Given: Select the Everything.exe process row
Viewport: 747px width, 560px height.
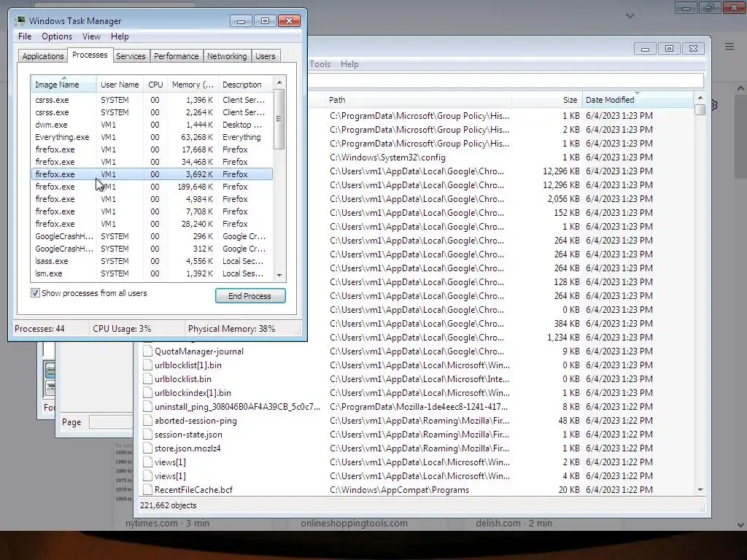Looking at the screenshot, I should pos(152,137).
